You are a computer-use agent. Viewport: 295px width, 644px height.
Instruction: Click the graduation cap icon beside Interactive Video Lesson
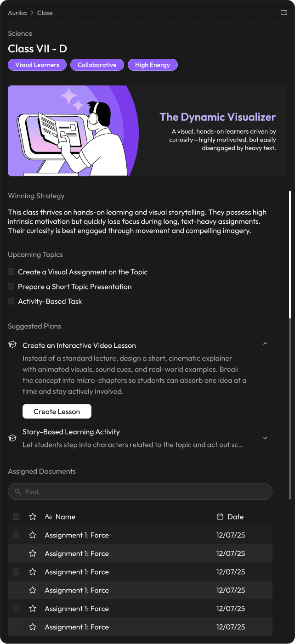coord(12,345)
